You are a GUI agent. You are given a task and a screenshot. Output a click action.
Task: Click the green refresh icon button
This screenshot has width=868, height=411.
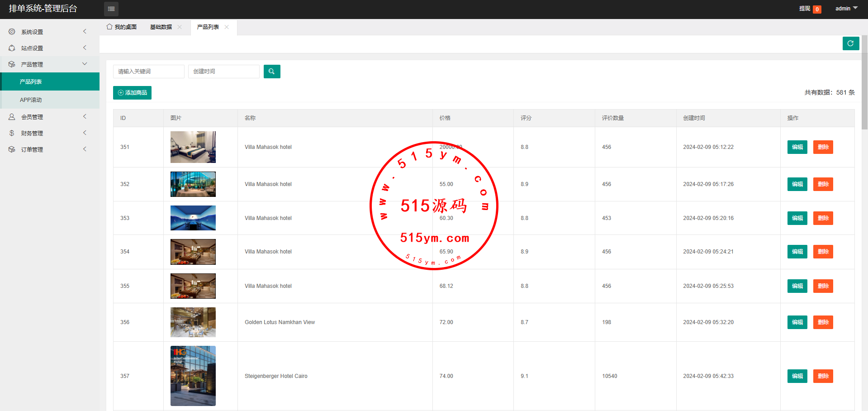click(x=850, y=43)
